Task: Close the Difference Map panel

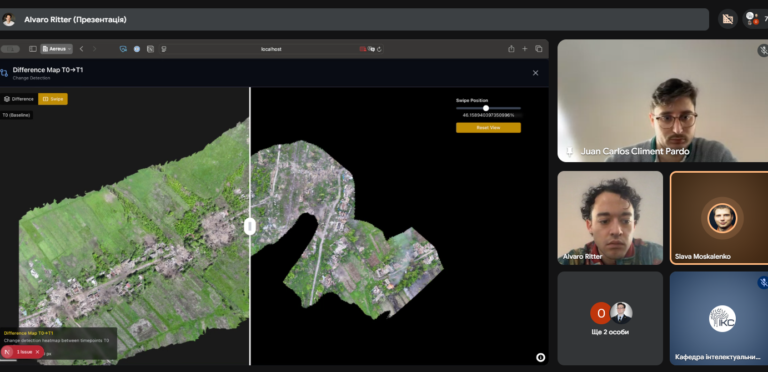Action: (x=535, y=73)
